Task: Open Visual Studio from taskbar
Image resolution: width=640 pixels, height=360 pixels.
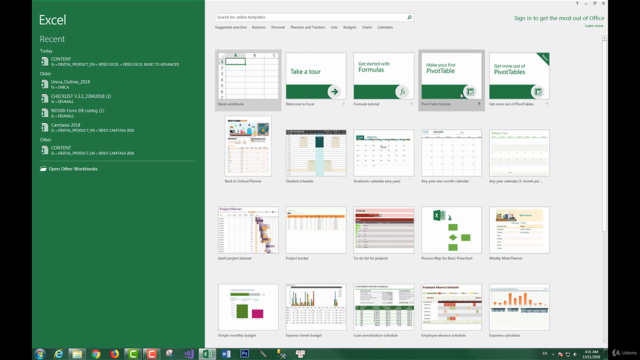Action: pyautogui.click(x=189, y=354)
